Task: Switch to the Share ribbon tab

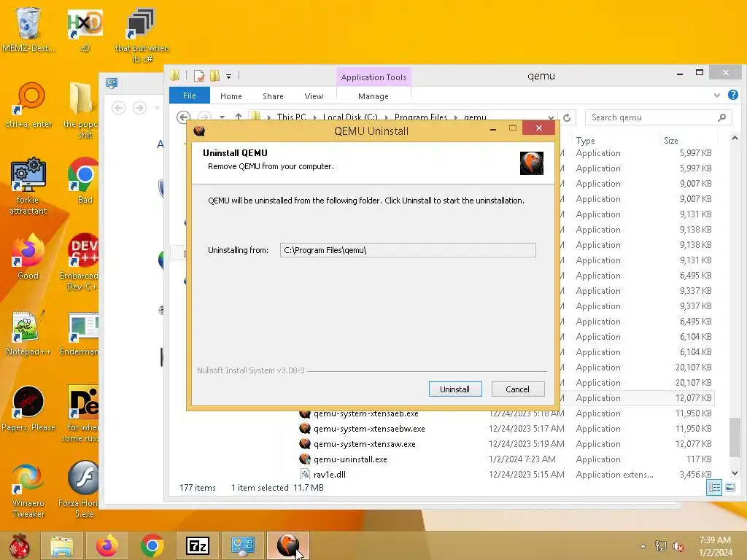Action: tap(273, 96)
